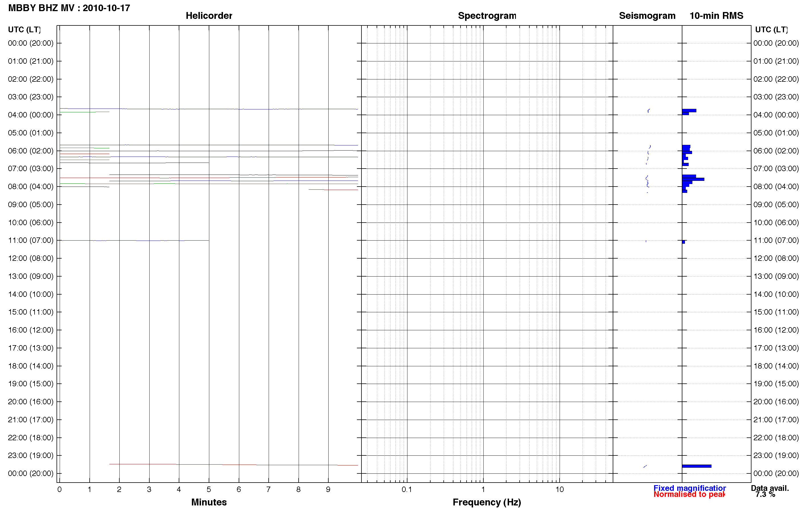The width and height of the screenshot is (812, 508).
Task: Click 02:00 (22:00) on the left time axis
Action: pos(31,79)
